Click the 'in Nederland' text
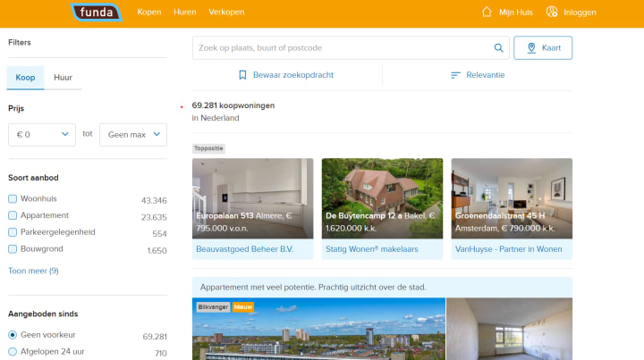The width and height of the screenshot is (644, 360). click(x=216, y=118)
